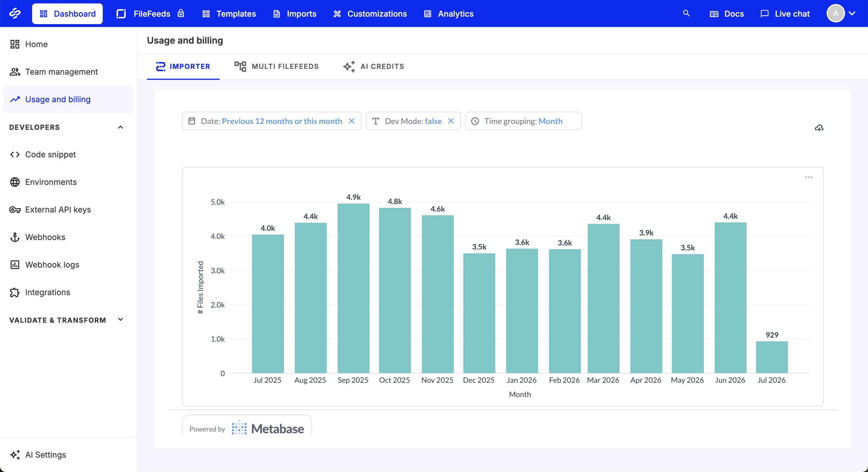The width and height of the screenshot is (868, 472).
Task: Open the chart's three-dot options menu
Action: pos(809,177)
